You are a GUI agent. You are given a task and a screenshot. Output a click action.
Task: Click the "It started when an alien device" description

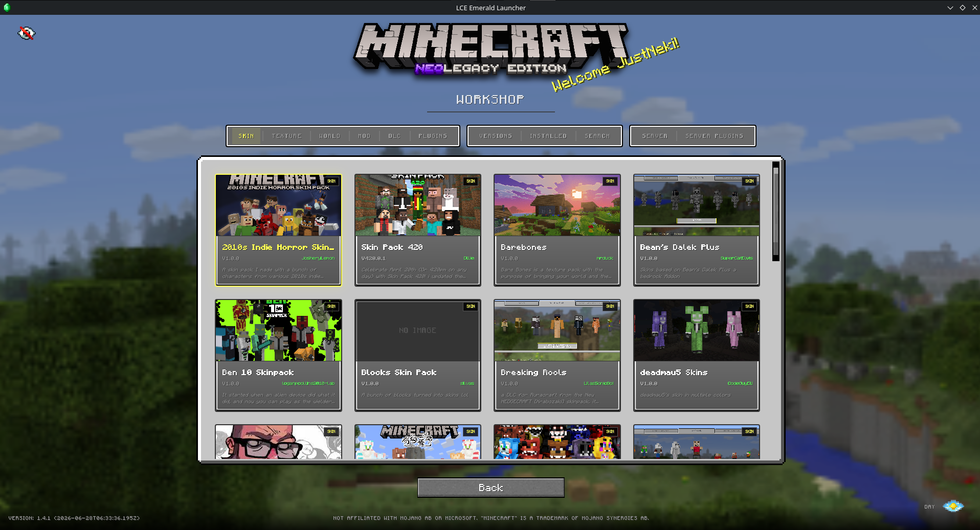coord(279,398)
